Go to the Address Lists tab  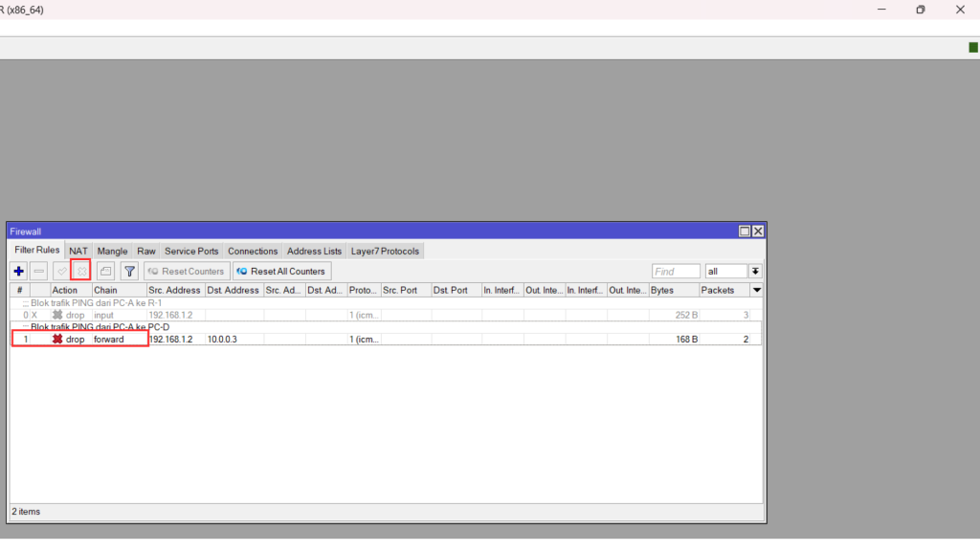pyautogui.click(x=314, y=252)
